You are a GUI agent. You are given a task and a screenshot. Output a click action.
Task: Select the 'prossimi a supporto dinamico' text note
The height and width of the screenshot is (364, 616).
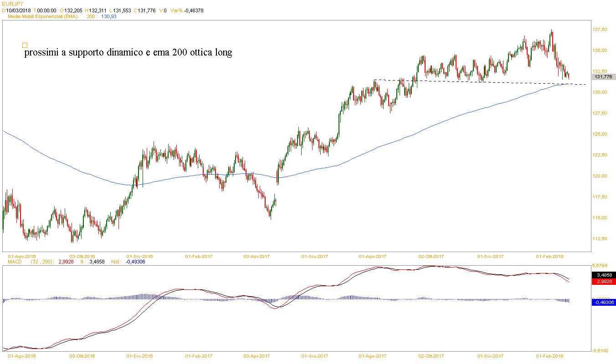coord(128,53)
